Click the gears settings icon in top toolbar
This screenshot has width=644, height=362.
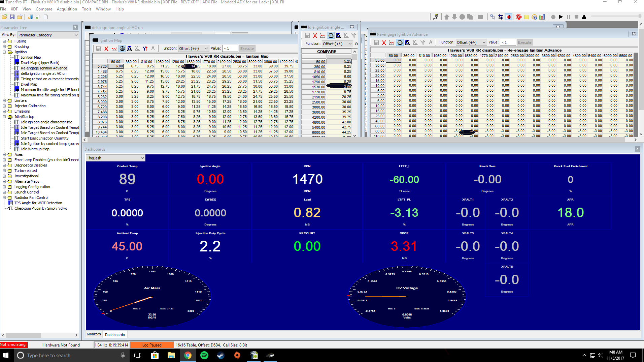click(x=493, y=17)
